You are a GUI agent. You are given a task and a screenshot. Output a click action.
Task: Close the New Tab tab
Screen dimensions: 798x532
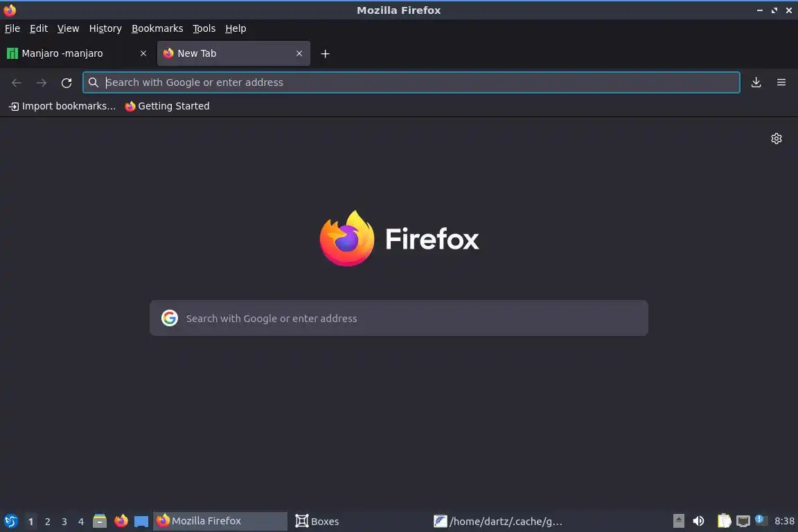click(299, 53)
